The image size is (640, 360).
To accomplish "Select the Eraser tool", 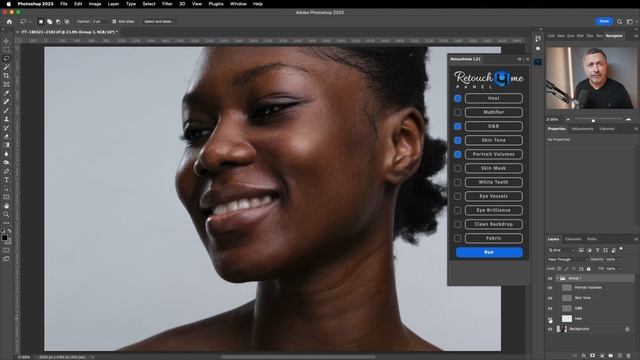I will point(6,136).
